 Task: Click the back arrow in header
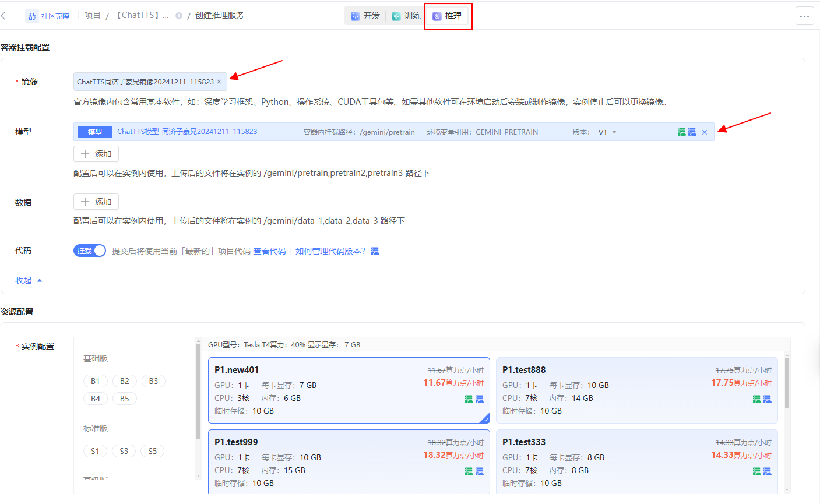(x=4, y=16)
